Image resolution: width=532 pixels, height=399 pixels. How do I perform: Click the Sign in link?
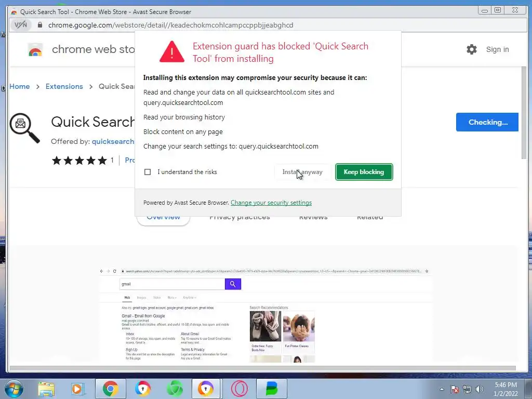click(497, 49)
